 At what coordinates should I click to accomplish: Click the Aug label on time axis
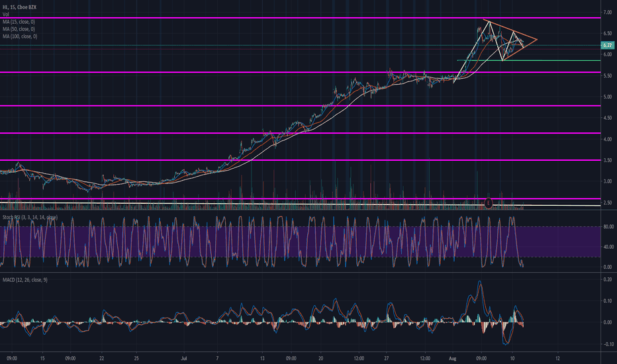coord(453,359)
